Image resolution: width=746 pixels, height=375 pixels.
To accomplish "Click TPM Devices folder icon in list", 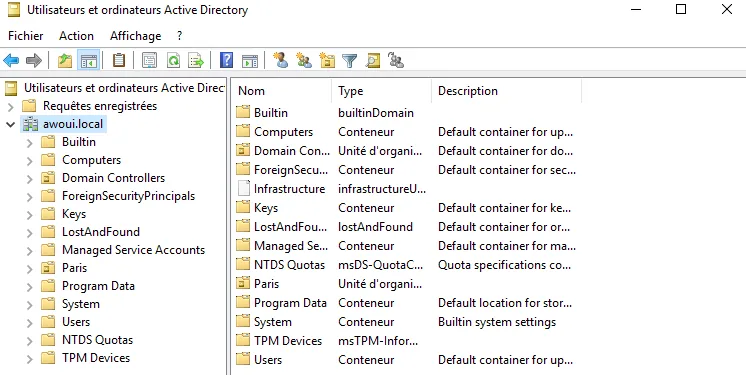I will (x=243, y=341).
